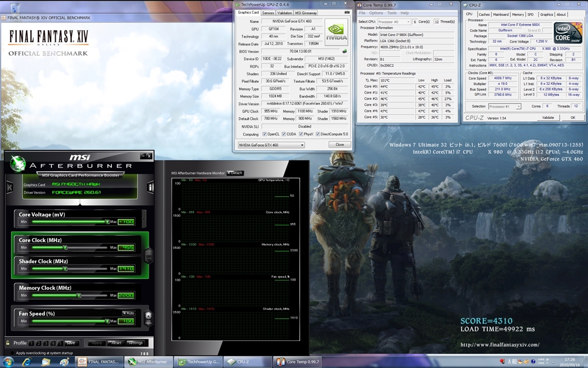Enable Apply overclocking at system startup
The image size is (588, 368).
[11, 352]
